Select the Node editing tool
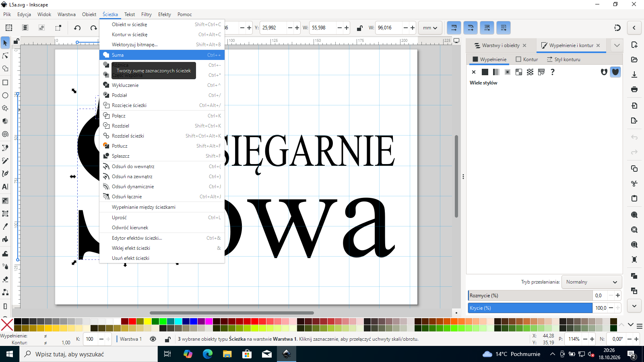Screen dimensions: 644x362 pos(5,56)
